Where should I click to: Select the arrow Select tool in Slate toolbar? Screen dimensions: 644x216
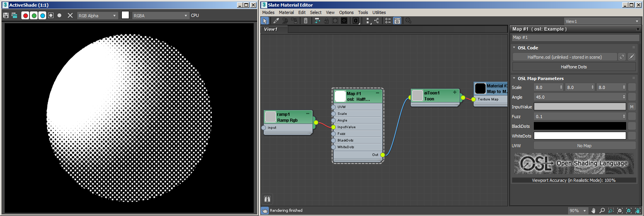(265, 21)
